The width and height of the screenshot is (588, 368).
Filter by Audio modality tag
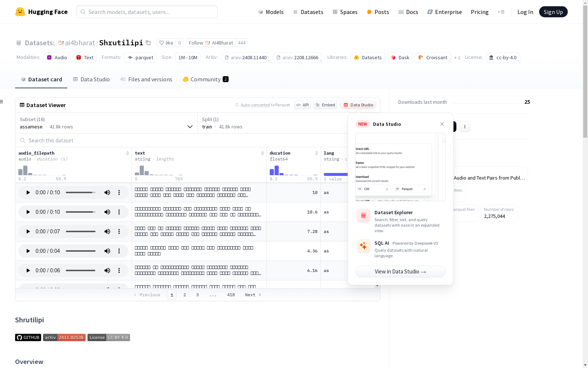tap(57, 57)
